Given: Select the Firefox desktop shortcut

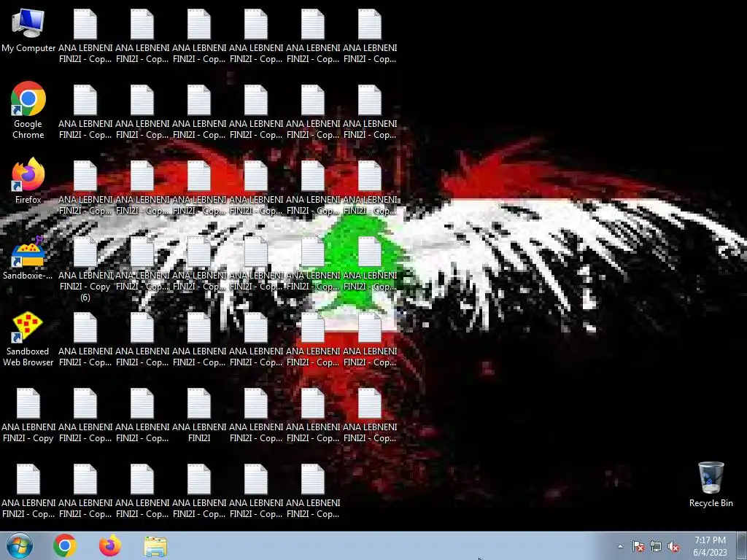Looking at the screenshot, I should [28, 182].
